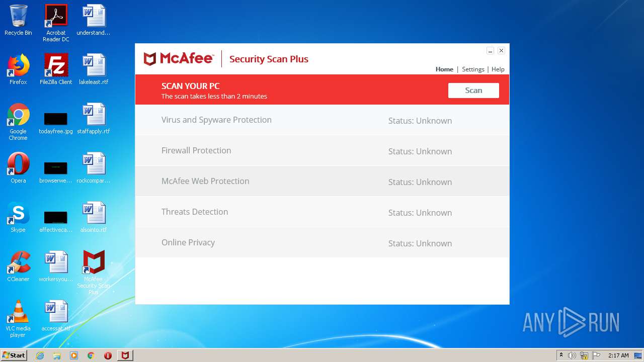Open the Firefox desktop shortcut
The height and width of the screenshot is (362, 644).
18,69
